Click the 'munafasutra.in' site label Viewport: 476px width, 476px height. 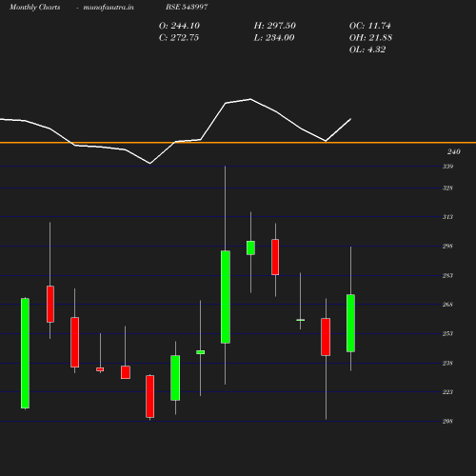click(x=109, y=7)
